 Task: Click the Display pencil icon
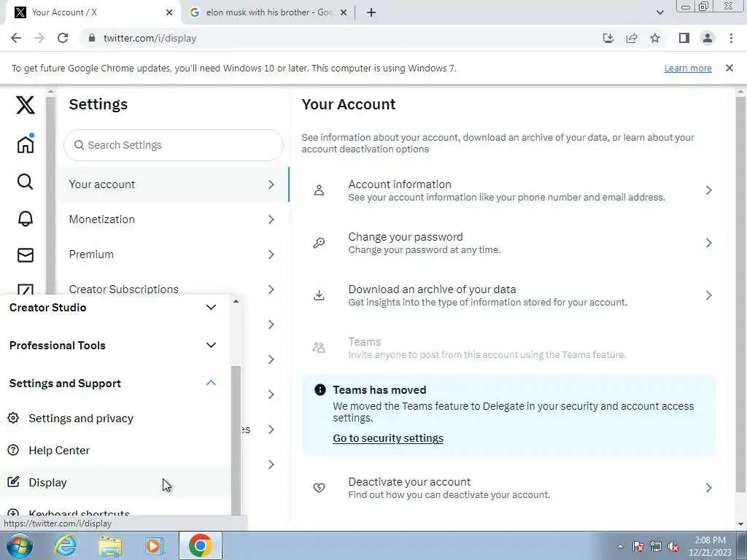click(13, 482)
